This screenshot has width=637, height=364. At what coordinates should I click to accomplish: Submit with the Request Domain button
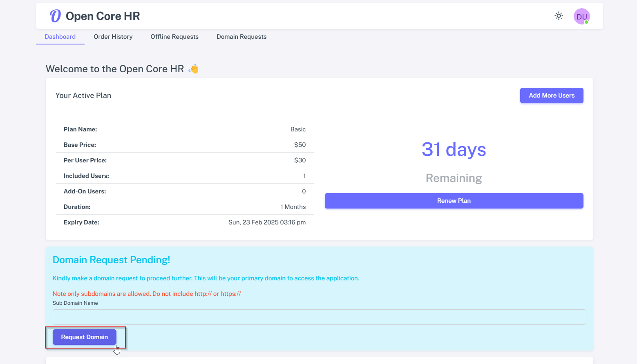(x=85, y=337)
